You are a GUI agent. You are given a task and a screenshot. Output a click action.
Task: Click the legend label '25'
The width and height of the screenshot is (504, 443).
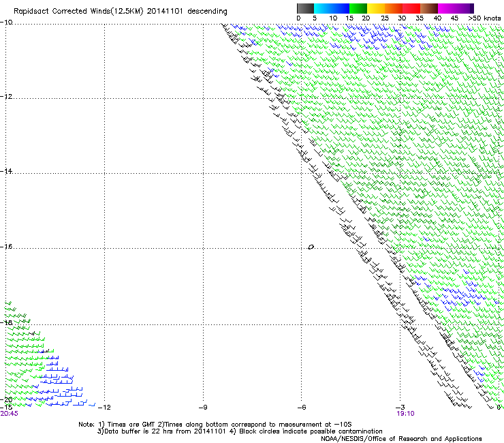(385, 18)
